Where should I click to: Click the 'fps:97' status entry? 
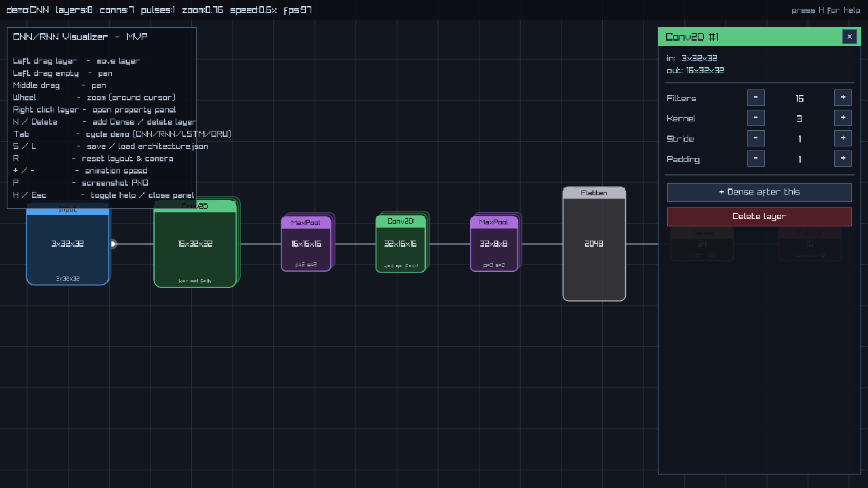tap(298, 10)
